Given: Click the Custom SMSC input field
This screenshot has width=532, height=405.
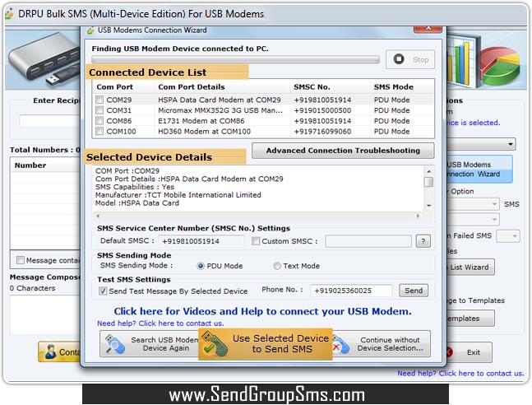Looking at the screenshot, I should click(368, 241).
